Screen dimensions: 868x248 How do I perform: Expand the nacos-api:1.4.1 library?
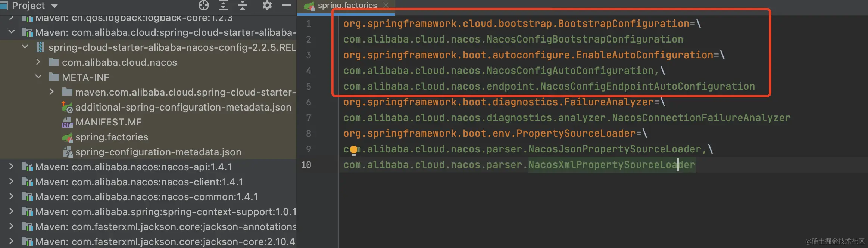pos(12,167)
